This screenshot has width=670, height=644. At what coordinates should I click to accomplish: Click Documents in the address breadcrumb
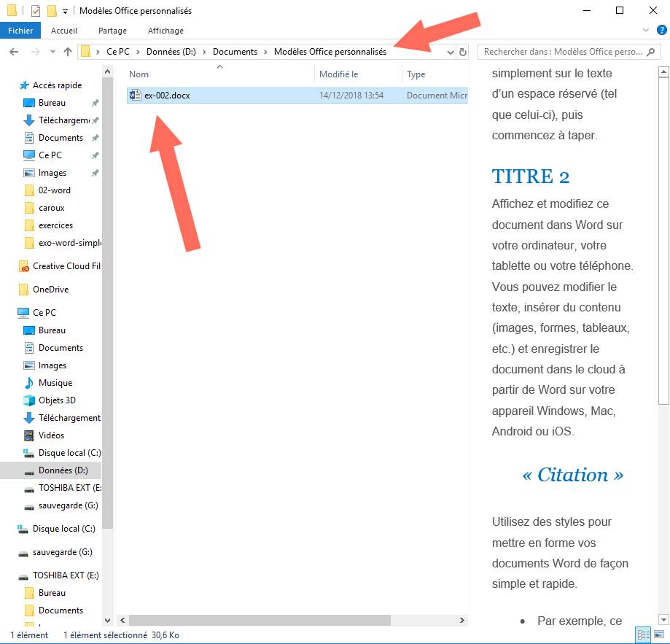click(x=235, y=52)
